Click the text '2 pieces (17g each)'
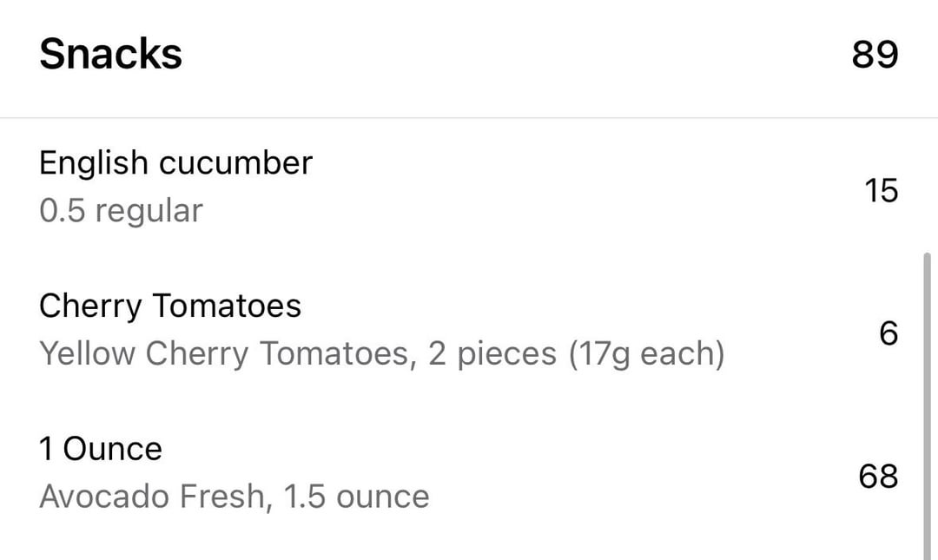The height and width of the screenshot is (560, 938). pos(577,353)
